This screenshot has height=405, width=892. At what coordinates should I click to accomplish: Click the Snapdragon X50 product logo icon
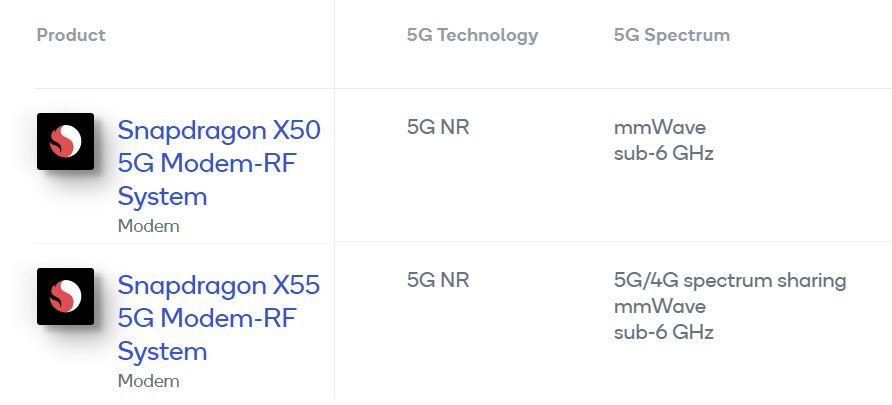coord(65,141)
